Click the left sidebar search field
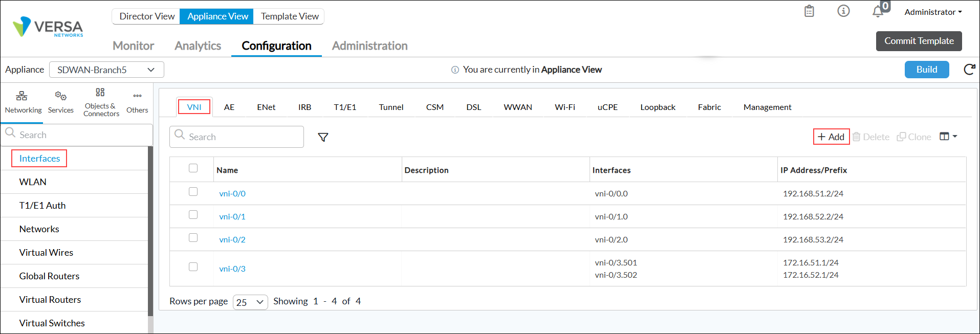Image resolution: width=980 pixels, height=334 pixels. tap(77, 135)
